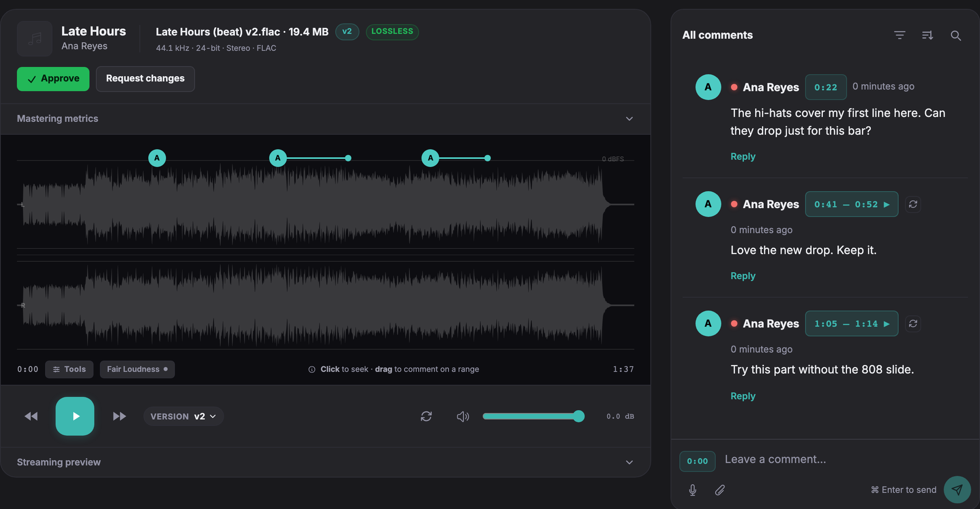Screen dimensions: 980x509
Task: Play the 1:05 – 1:14 range
Action: coord(851,323)
